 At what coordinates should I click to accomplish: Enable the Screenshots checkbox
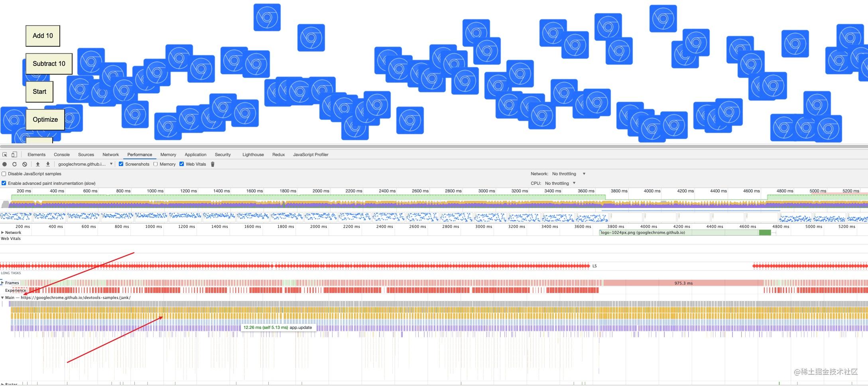(x=121, y=164)
